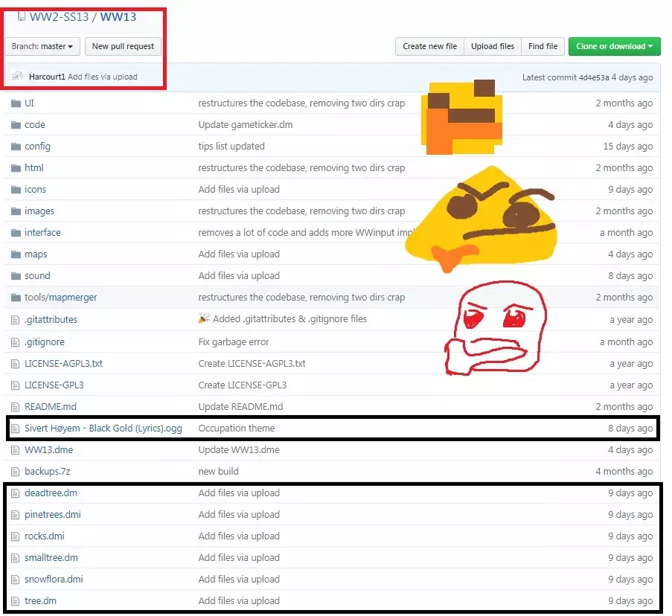This screenshot has width=672, height=616.
Task: Click Create new file button
Action: [429, 46]
